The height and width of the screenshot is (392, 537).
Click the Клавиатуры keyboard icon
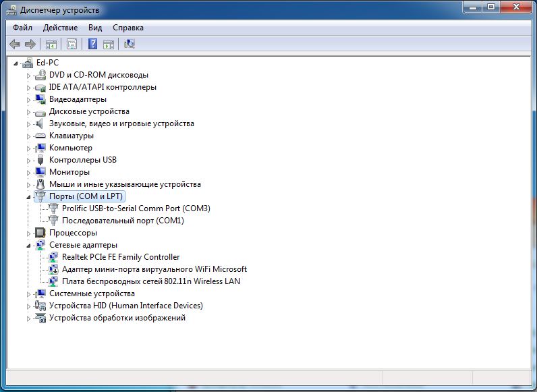pyautogui.click(x=40, y=136)
